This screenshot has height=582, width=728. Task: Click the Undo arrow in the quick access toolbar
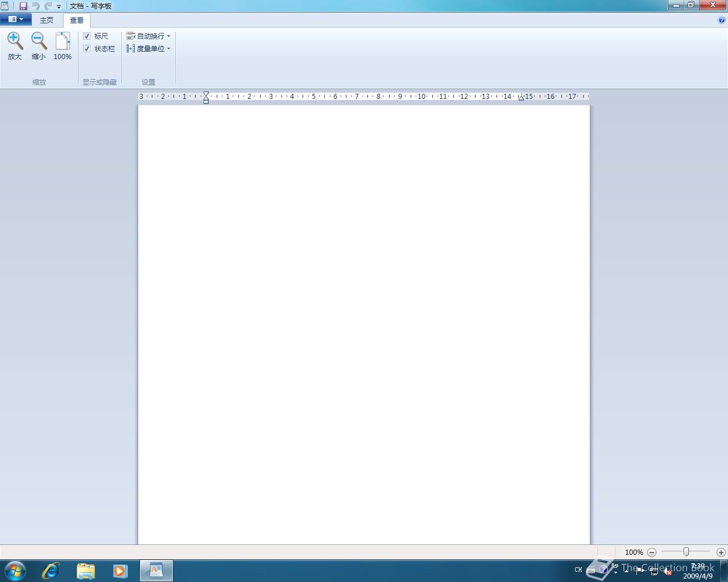coord(36,6)
